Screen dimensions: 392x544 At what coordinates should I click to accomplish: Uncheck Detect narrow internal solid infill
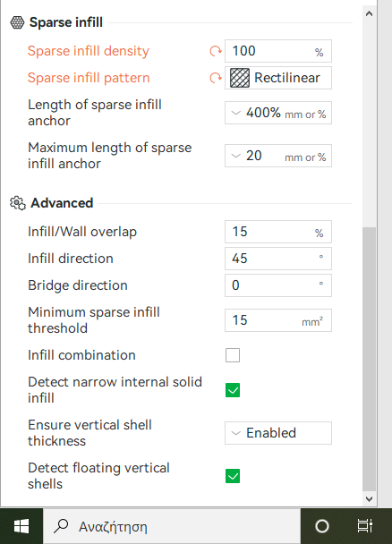[x=233, y=390]
